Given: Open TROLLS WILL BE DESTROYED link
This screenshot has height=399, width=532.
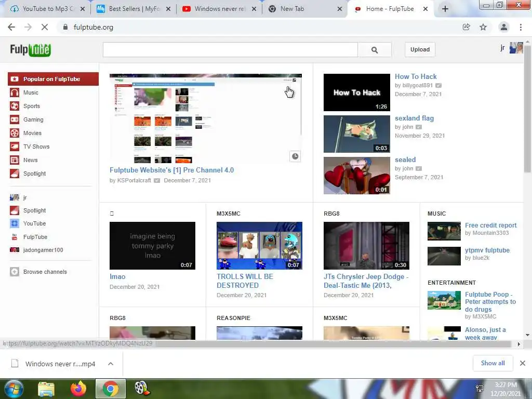Looking at the screenshot, I should tap(245, 281).
